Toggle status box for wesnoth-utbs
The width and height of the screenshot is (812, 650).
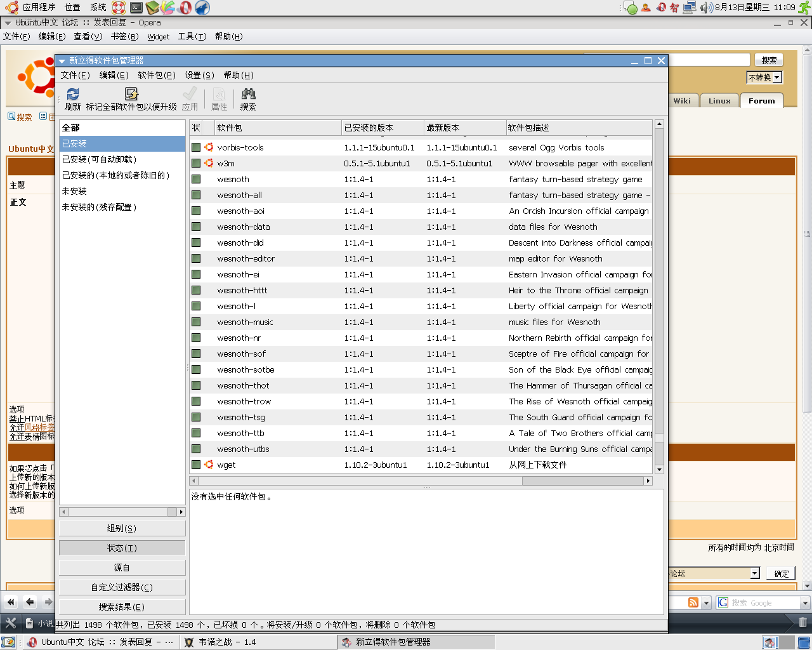click(x=196, y=449)
